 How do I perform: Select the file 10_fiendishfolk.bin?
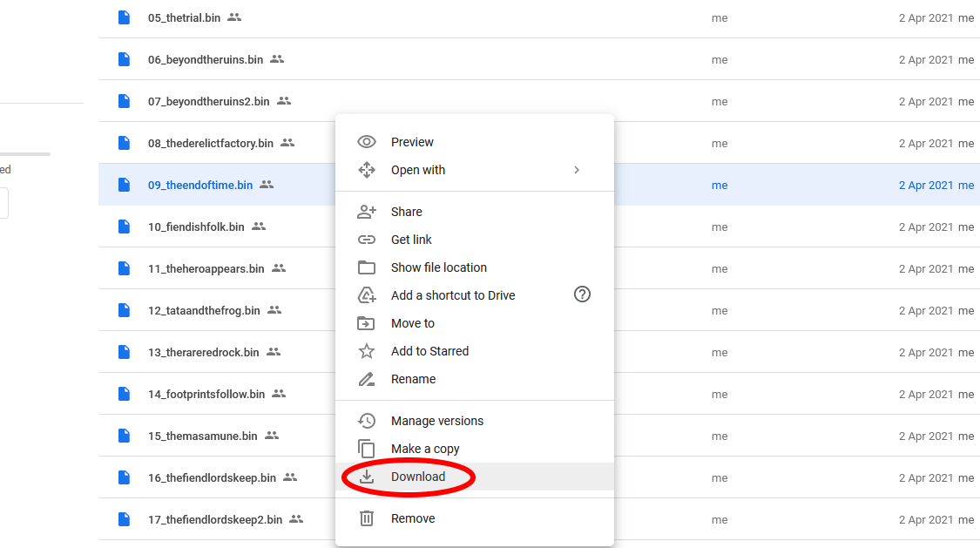coord(196,227)
